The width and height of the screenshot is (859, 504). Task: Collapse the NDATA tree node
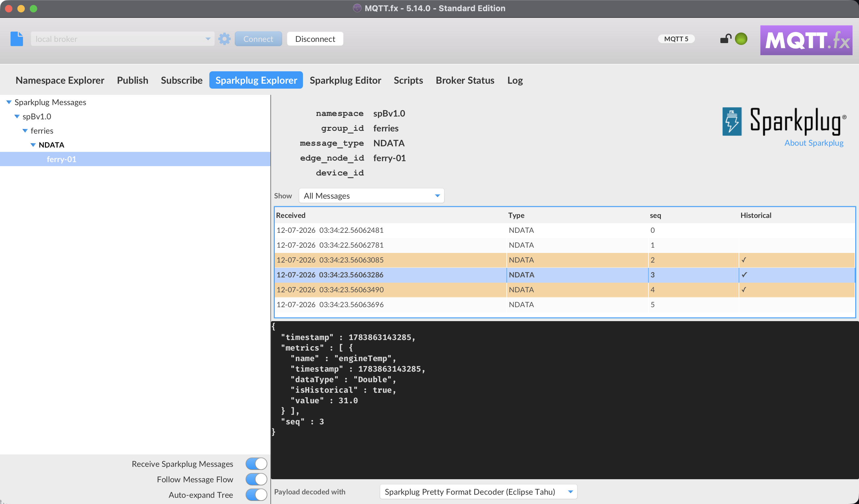[x=33, y=145]
